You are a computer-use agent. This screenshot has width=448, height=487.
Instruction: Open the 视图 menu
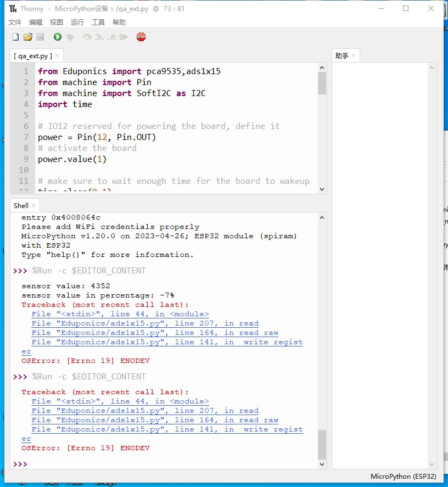(56, 23)
